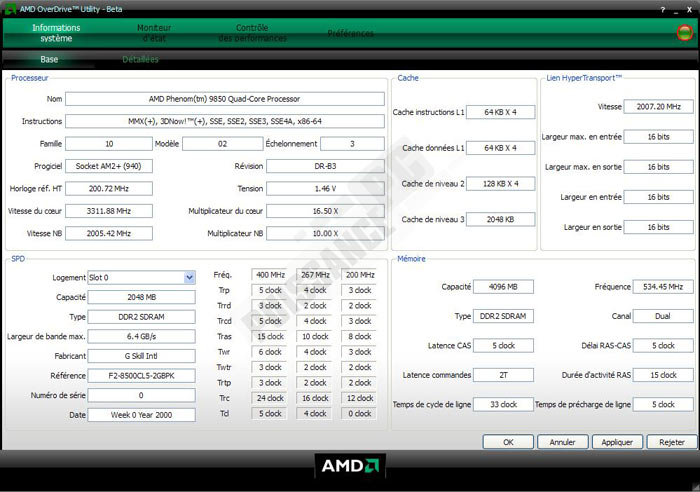Click HyperTransport Vitesse 2007.20 MHz field
The width and height of the screenshot is (700, 492).
point(658,107)
